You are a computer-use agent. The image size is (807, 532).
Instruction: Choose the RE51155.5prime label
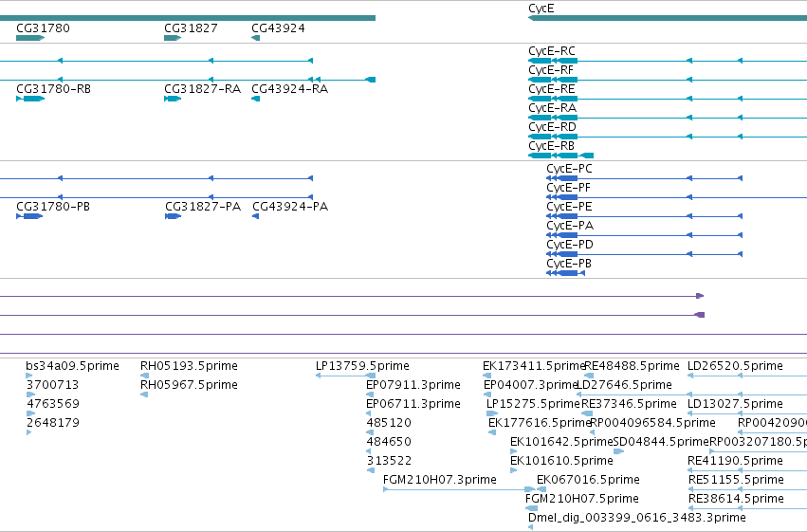(736, 480)
